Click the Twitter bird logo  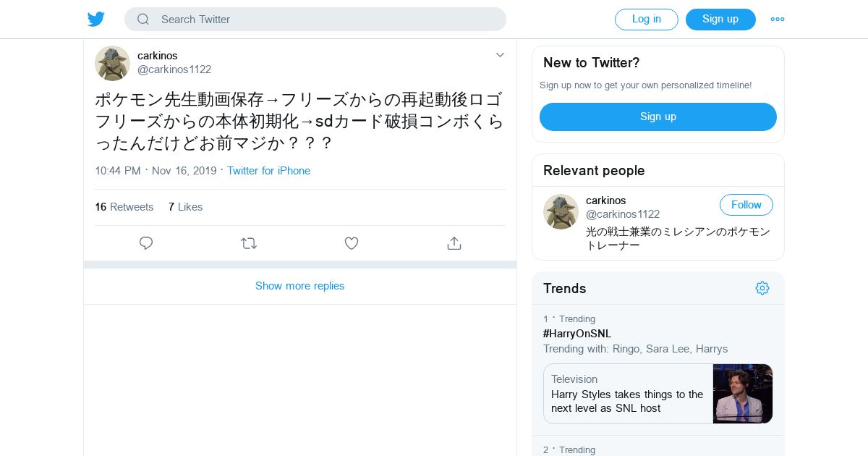click(96, 19)
